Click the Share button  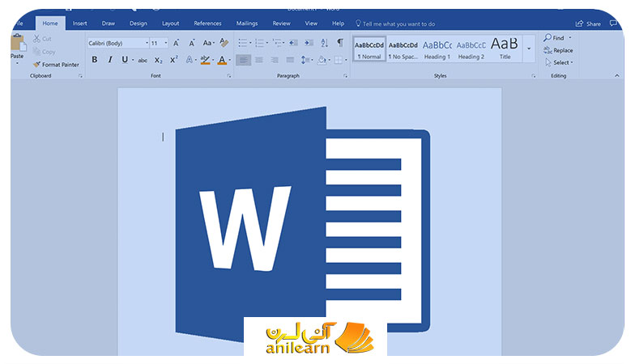[588, 24]
